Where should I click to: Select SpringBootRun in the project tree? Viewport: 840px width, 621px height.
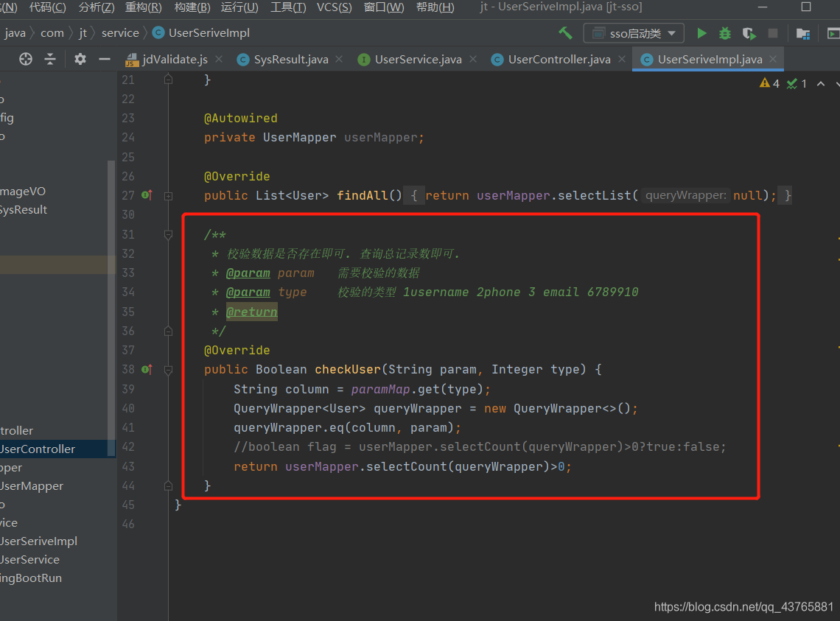coord(31,578)
